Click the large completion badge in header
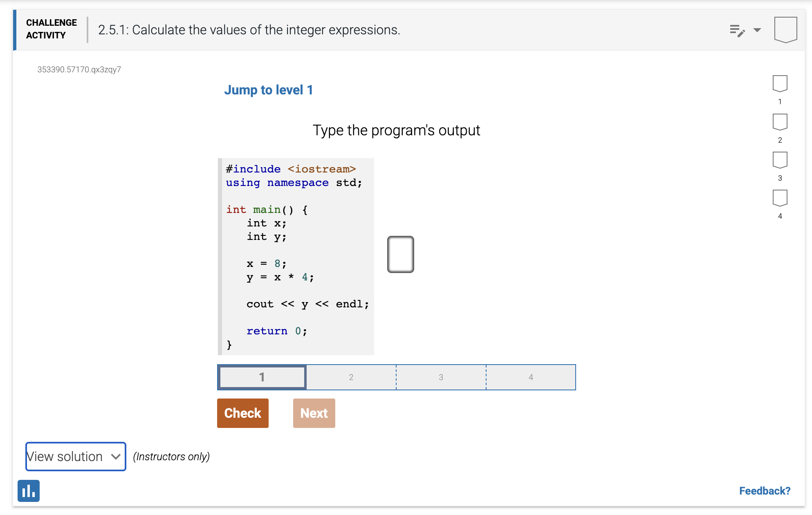This screenshot has width=812, height=515. tap(785, 30)
